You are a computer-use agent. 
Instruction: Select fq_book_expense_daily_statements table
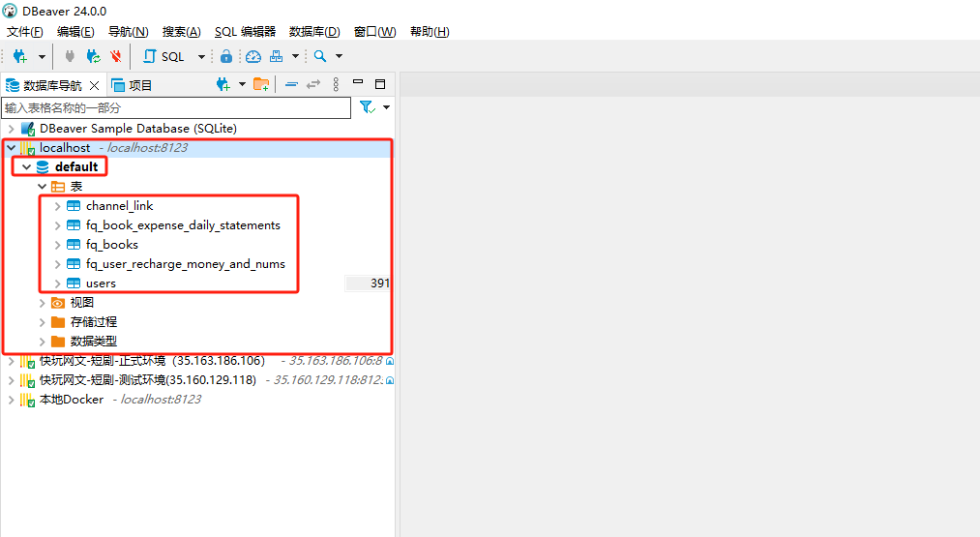point(183,225)
